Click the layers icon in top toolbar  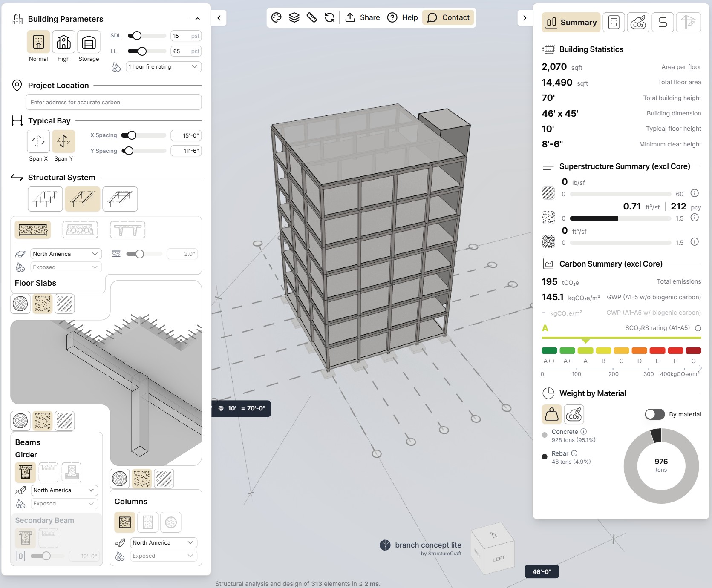pos(294,17)
